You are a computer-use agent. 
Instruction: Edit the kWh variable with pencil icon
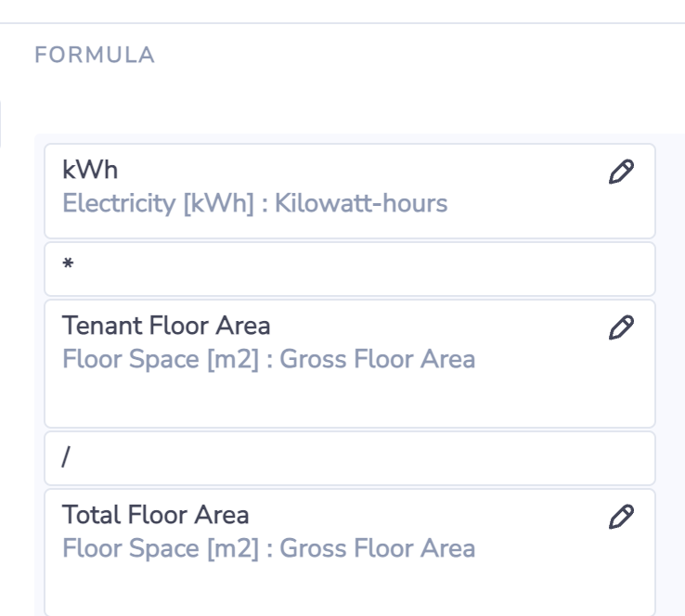click(621, 172)
